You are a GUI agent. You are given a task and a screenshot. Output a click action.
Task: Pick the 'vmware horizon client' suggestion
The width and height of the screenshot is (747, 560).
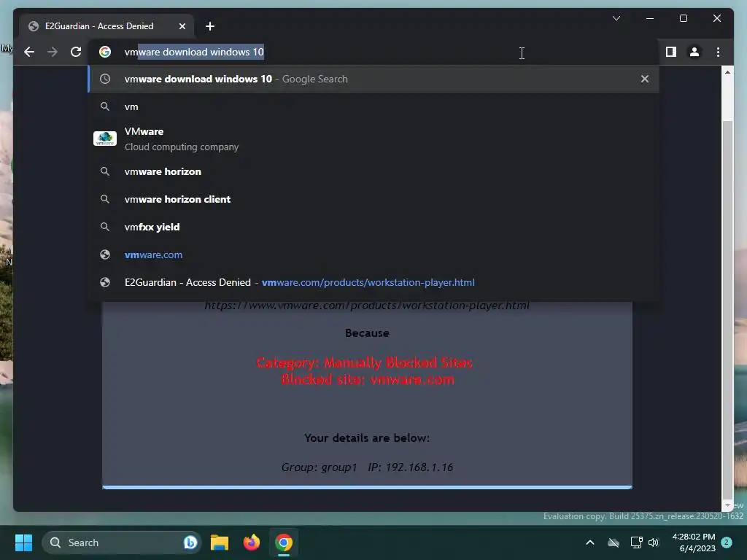click(374, 199)
